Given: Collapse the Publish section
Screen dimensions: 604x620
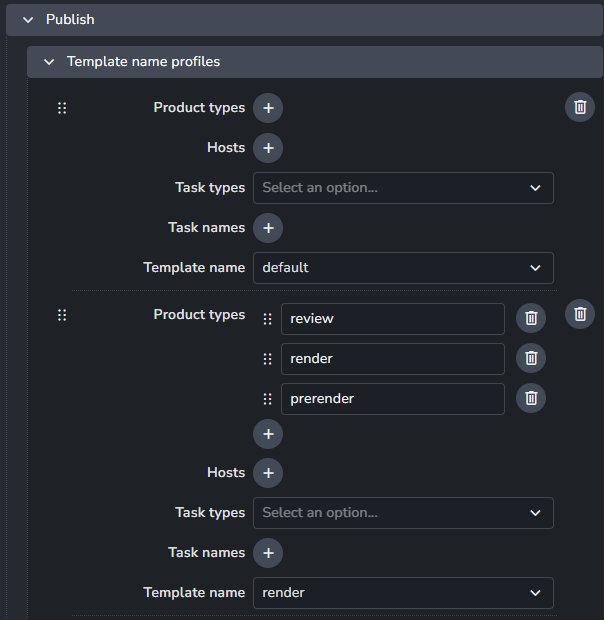Looking at the screenshot, I should 27,20.
